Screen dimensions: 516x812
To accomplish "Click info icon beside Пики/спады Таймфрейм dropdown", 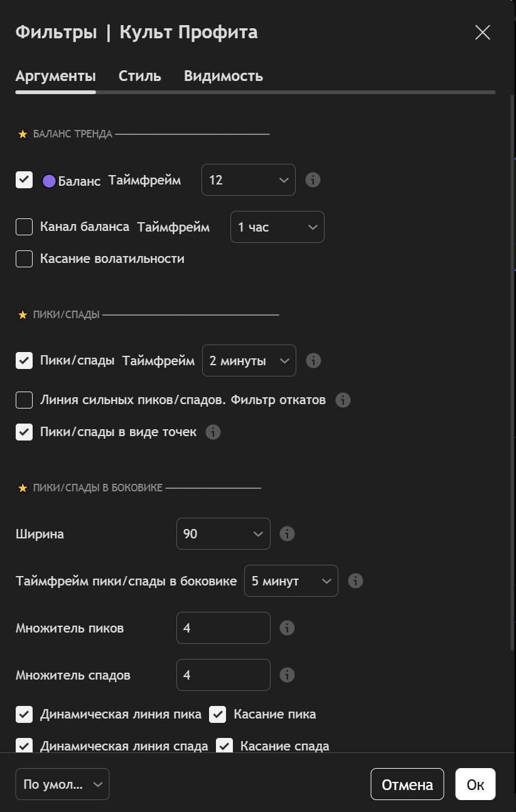I will click(313, 361).
